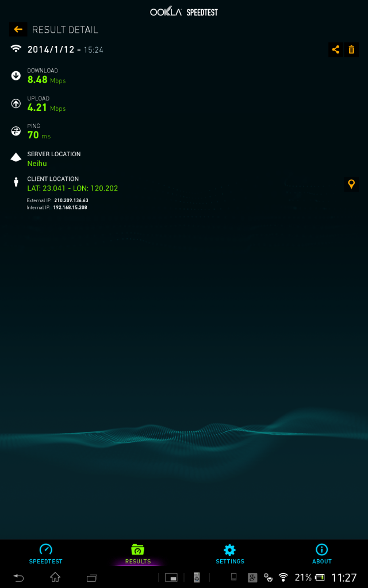The width and height of the screenshot is (368, 588).
Task: Click the ping exchange arrows icon
Action: (x=16, y=131)
